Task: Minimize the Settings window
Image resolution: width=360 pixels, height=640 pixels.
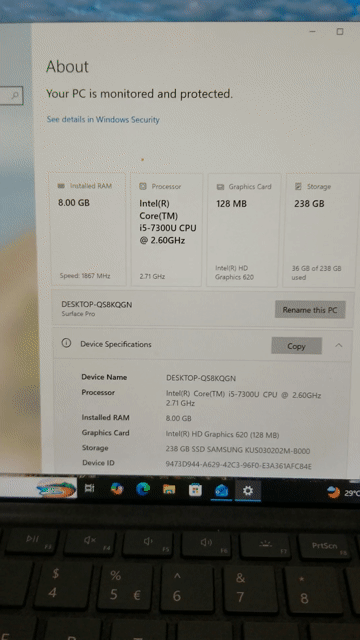Action: tap(313, 31)
